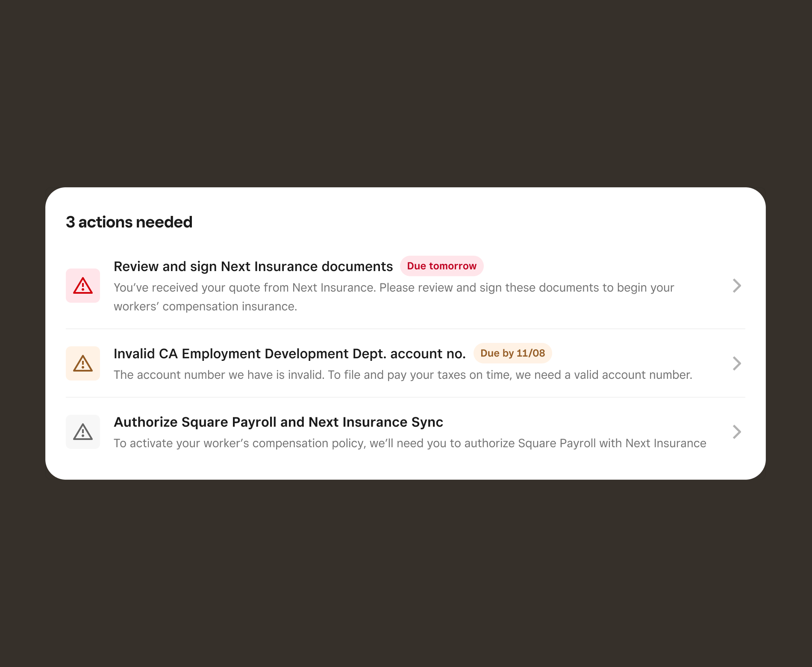Image resolution: width=812 pixels, height=667 pixels.
Task: Open chevron arrow for Next Insurance documents
Action: click(x=737, y=286)
